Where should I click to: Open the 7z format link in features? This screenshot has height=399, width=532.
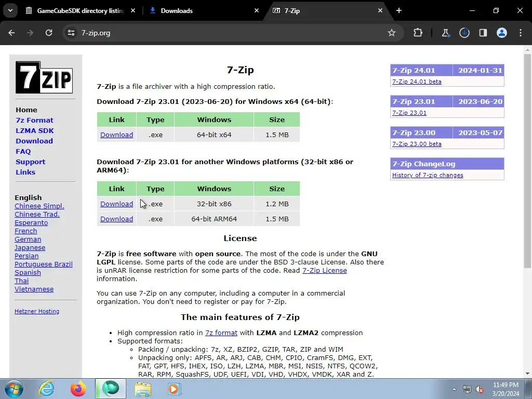click(x=221, y=333)
